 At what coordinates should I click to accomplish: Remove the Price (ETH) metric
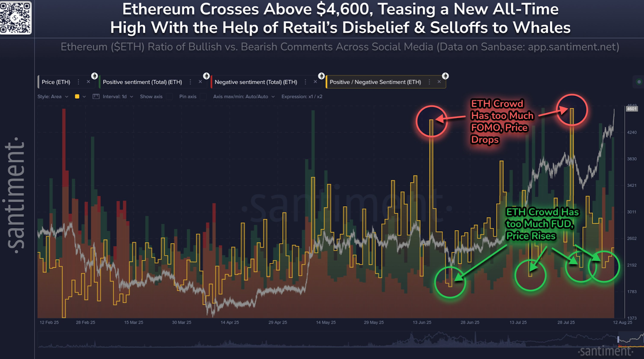(88, 82)
